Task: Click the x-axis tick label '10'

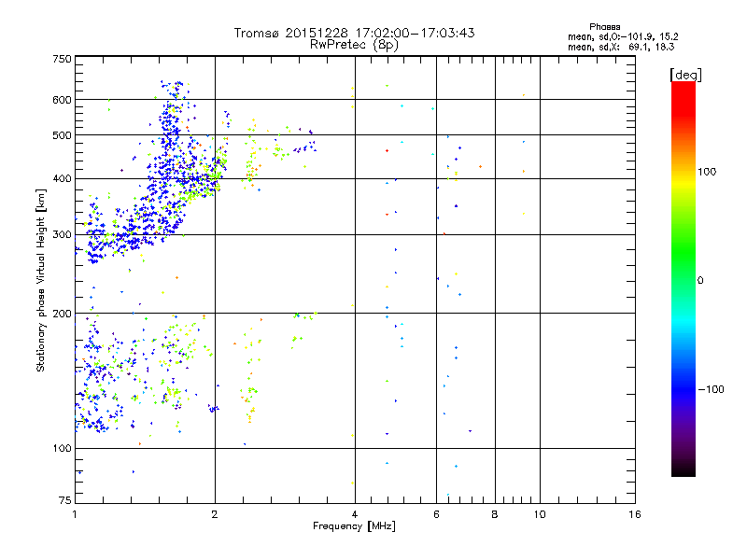Action: point(540,514)
